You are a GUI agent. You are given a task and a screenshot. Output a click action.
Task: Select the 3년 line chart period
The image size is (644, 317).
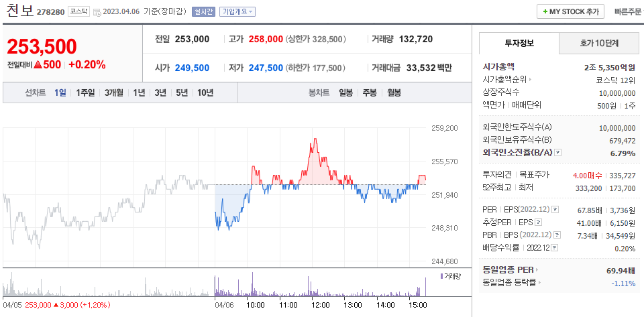tap(160, 92)
